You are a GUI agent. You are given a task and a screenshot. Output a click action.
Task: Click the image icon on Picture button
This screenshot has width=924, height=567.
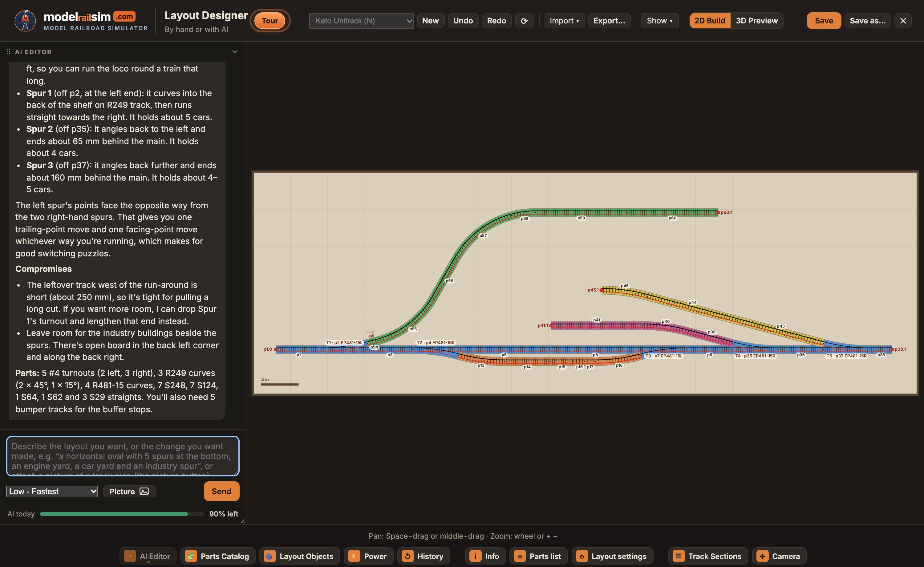144,491
